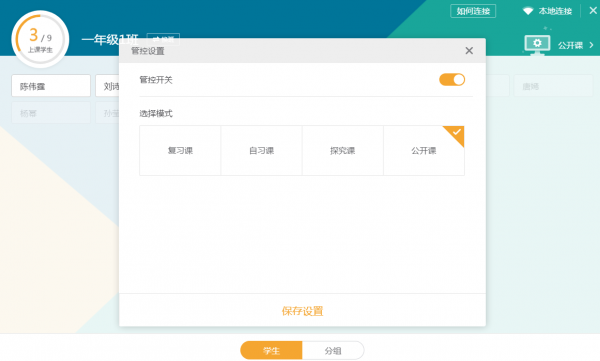The height and width of the screenshot is (361, 600).
Task: Expand the 公开课 chevron arrow
Action: [x=592, y=45]
